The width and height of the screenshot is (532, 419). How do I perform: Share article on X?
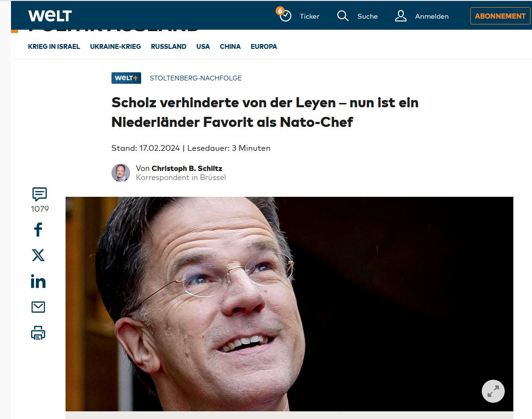(x=38, y=255)
